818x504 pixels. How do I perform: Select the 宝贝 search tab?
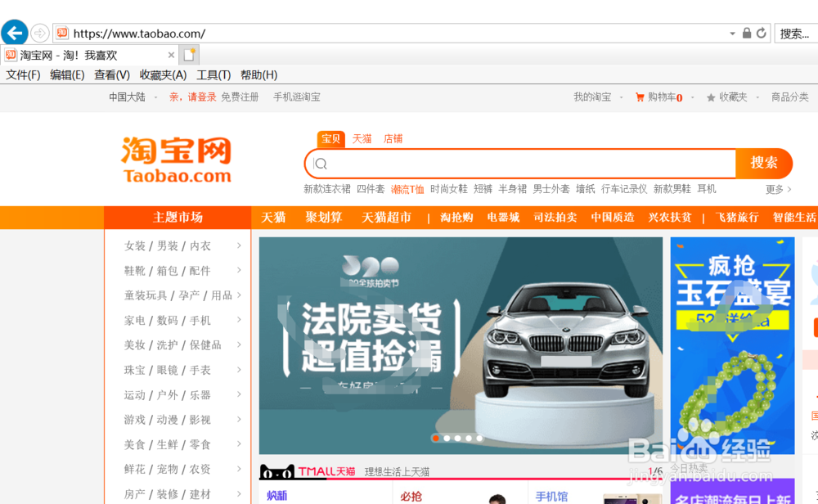(330, 139)
